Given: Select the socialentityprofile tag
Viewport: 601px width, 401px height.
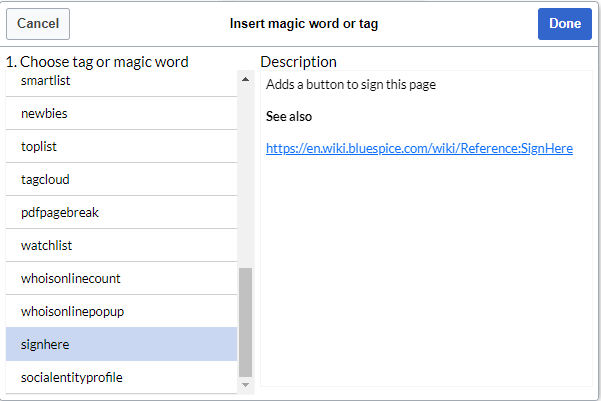Looking at the screenshot, I should pos(121,377).
